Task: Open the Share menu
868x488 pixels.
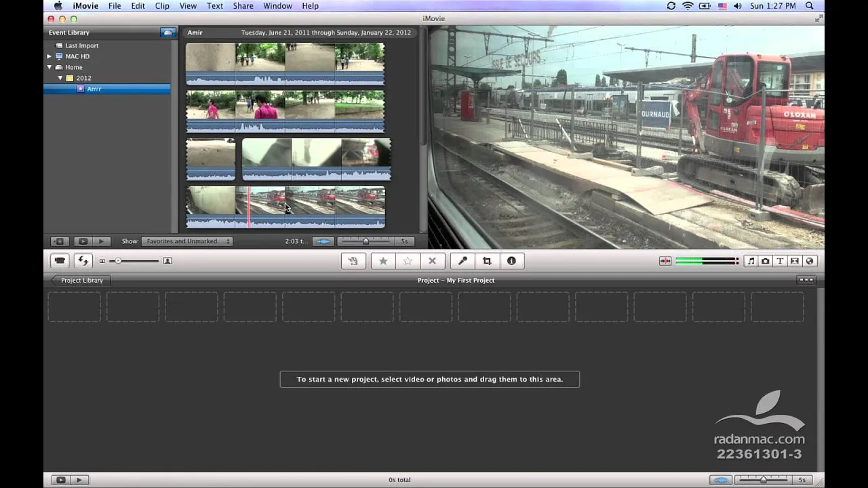Action: point(243,6)
